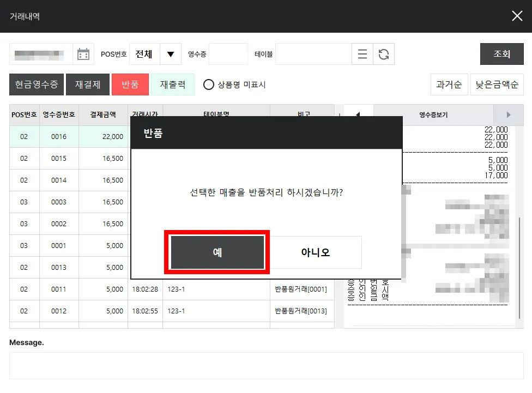Select receipt number 0012 cell

click(59, 311)
